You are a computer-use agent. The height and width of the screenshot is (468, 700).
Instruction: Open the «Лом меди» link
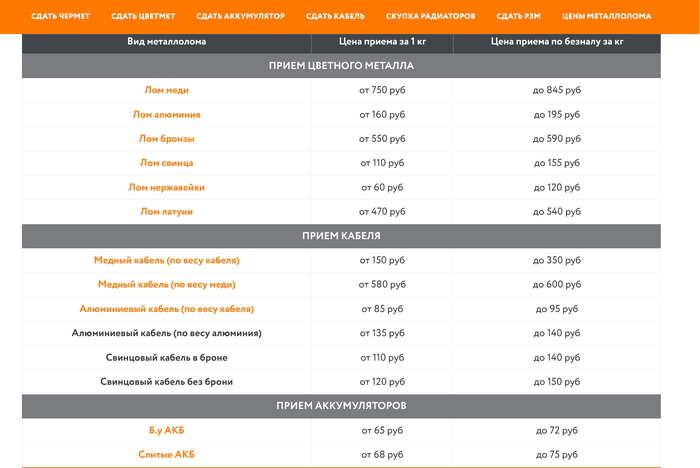tap(166, 90)
